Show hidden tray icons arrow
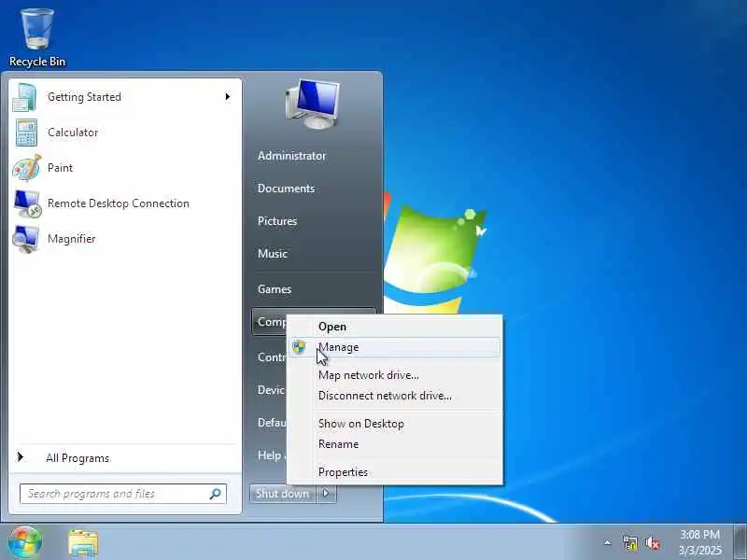The height and width of the screenshot is (560, 747). (607, 542)
